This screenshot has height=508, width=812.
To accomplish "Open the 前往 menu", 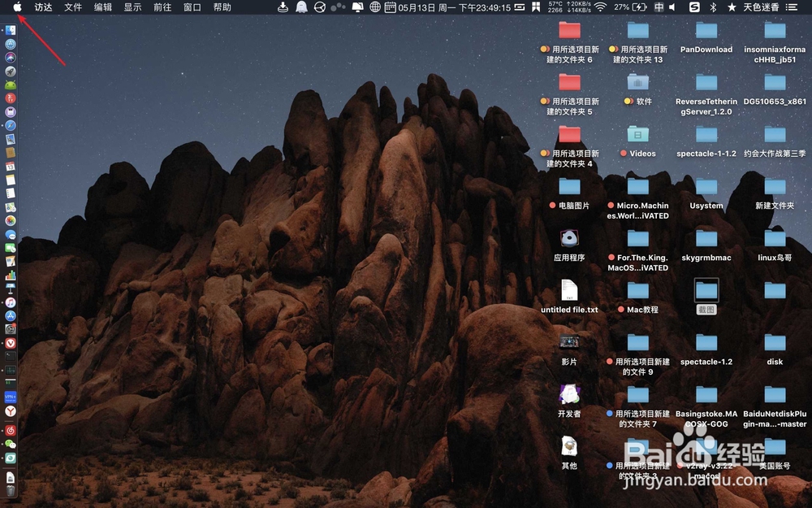I will (162, 7).
